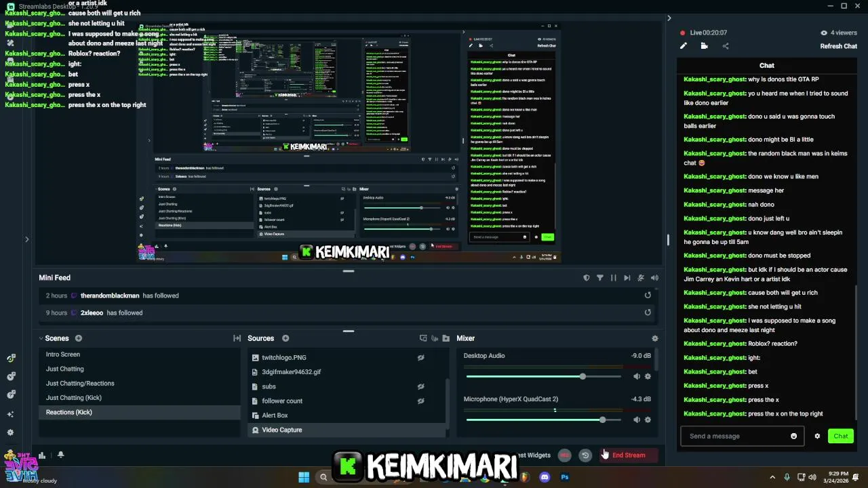This screenshot has width=868, height=488.
Task: Mute Microphone (HyperX QuadCast 2)
Action: (636, 420)
